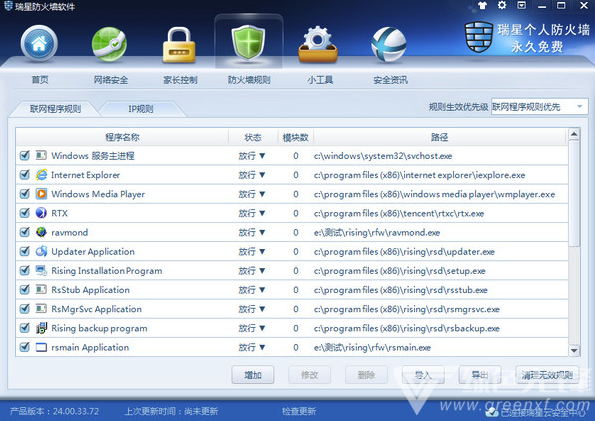Click the 导出 export button

tap(480, 375)
